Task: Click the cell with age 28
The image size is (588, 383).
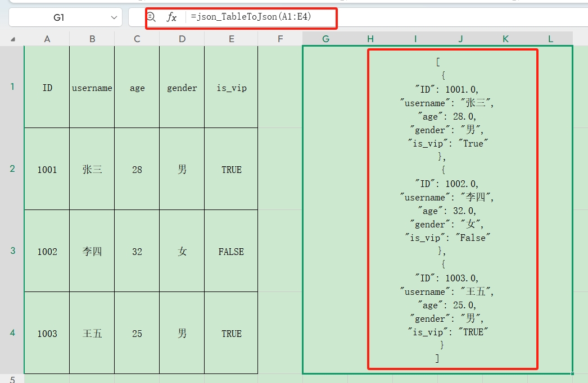Action: pos(137,169)
